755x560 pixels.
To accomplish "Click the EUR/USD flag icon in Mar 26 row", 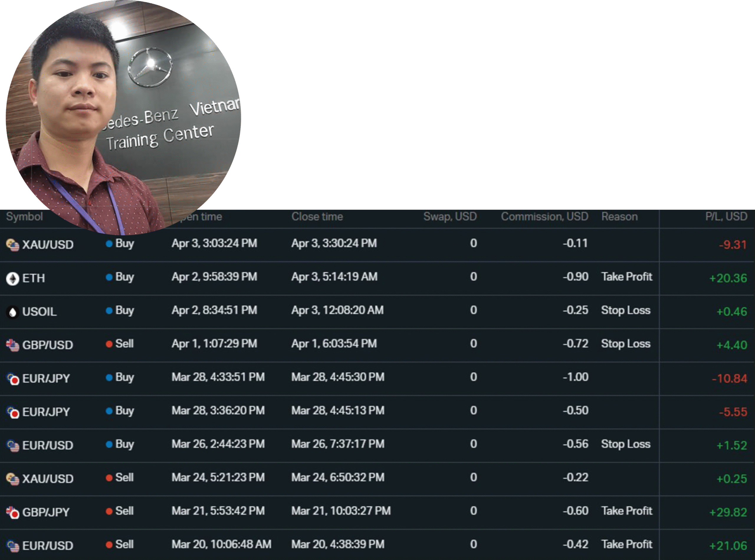I will [13, 446].
